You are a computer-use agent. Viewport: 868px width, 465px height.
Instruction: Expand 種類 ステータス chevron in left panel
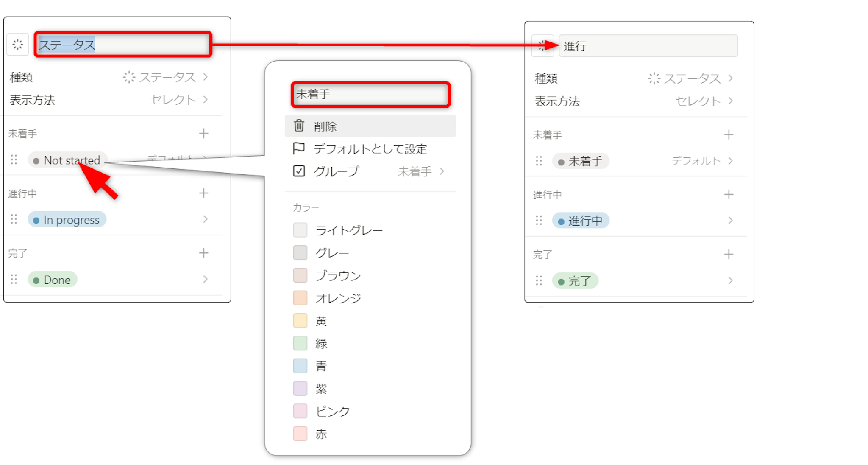(206, 77)
